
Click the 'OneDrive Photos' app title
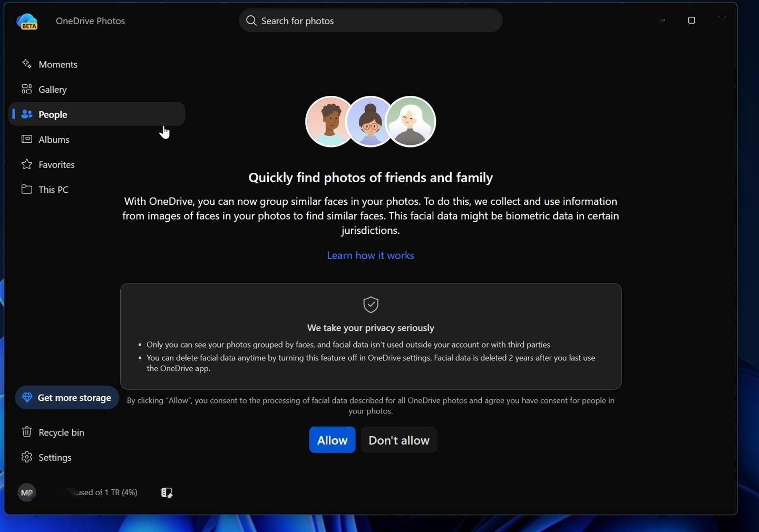90,21
